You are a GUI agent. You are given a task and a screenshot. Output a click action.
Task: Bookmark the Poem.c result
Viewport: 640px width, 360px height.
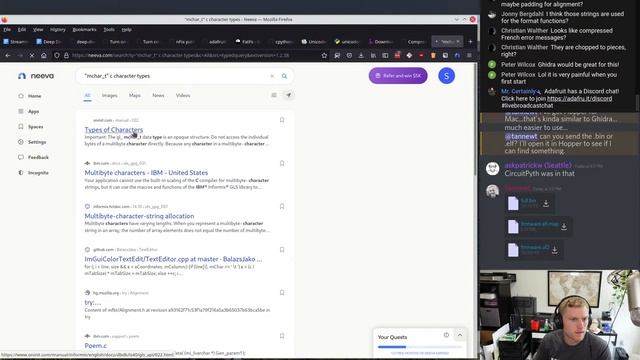pos(282,336)
